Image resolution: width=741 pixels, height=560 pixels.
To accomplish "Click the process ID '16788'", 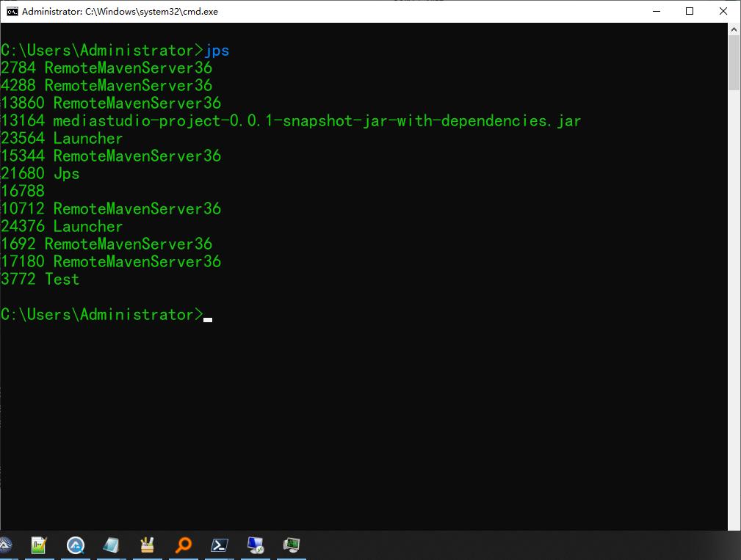I will pyautogui.click(x=23, y=191).
